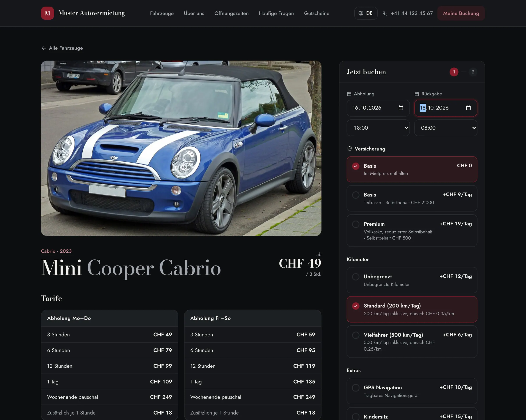Choose Basis Teilkasko insurance +CHF 9/Tag
526x420 pixels.
pos(412,198)
